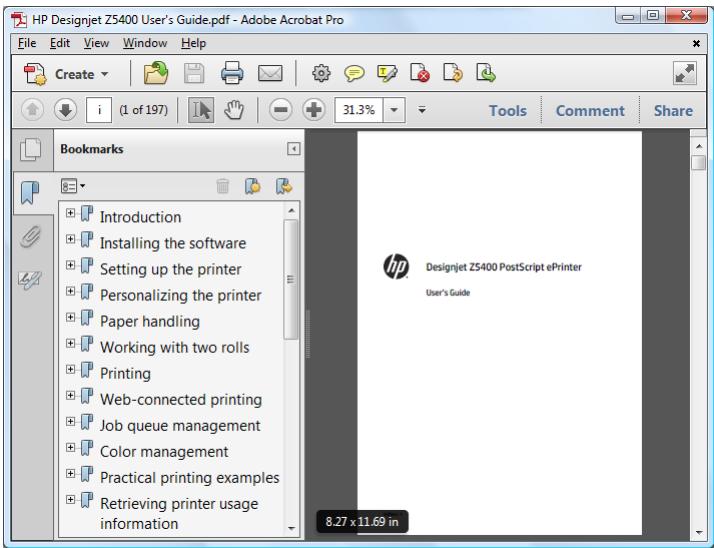Image resolution: width=714 pixels, height=548 pixels.
Task: Expand the Paper handling bookmark
Action: (x=70, y=317)
